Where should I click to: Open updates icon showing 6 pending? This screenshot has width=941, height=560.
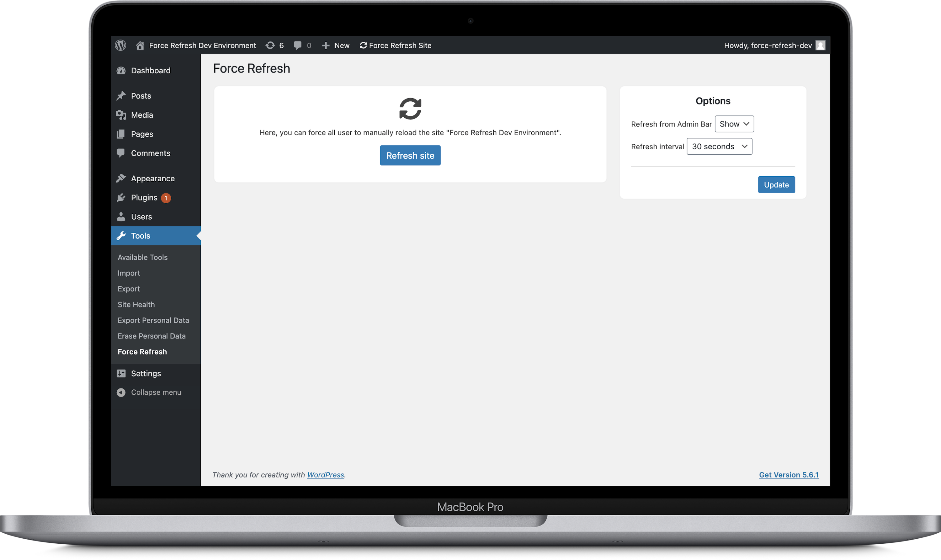270,45
